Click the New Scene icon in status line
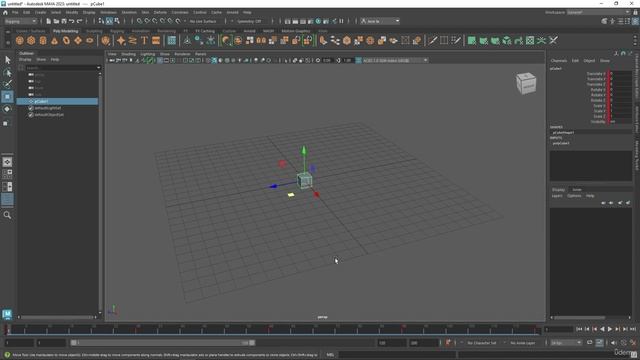Image resolution: width=640 pixels, height=360 pixels. point(49,21)
